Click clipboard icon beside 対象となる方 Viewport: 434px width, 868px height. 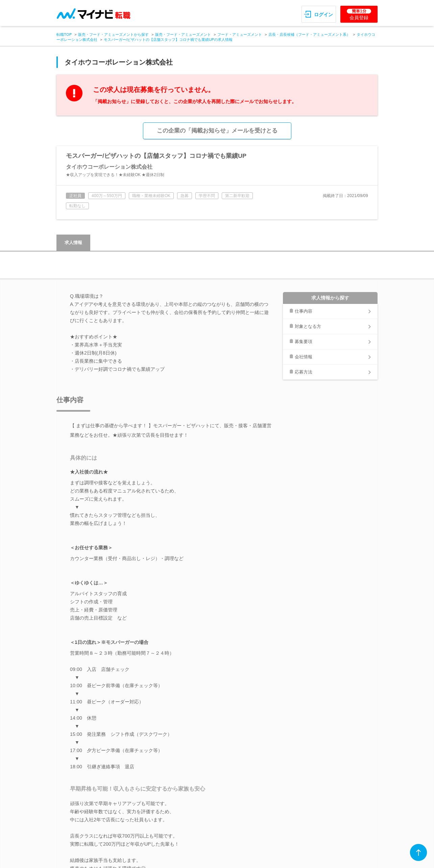[291, 326]
